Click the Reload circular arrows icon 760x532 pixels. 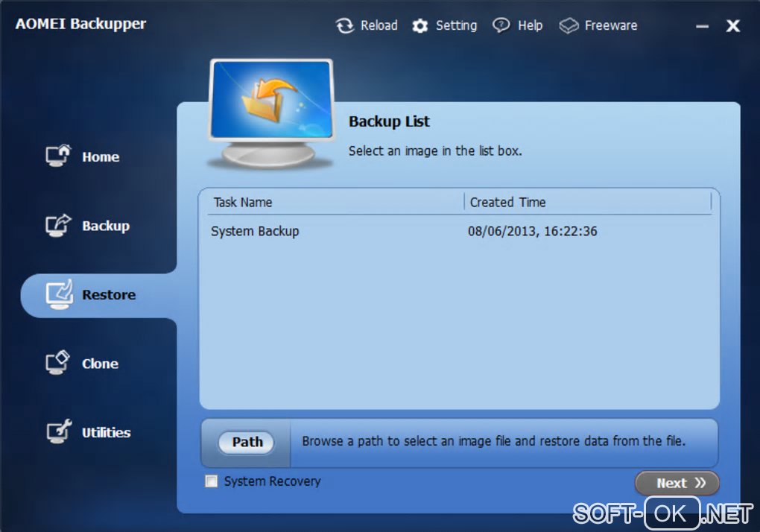(x=345, y=25)
